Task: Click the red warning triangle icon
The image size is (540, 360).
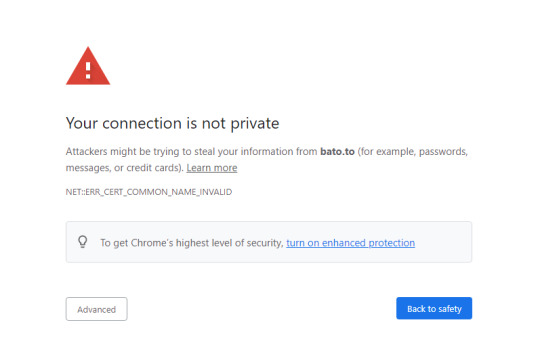Action: tap(88, 66)
